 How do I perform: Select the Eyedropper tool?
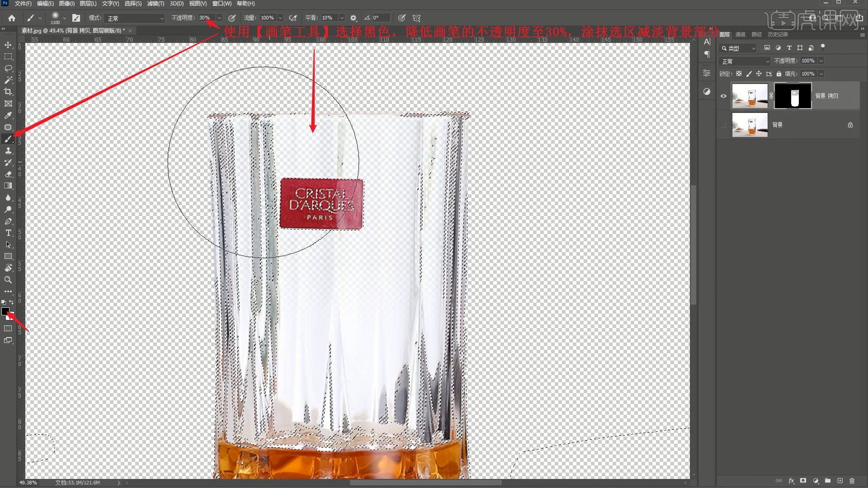click(8, 115)
